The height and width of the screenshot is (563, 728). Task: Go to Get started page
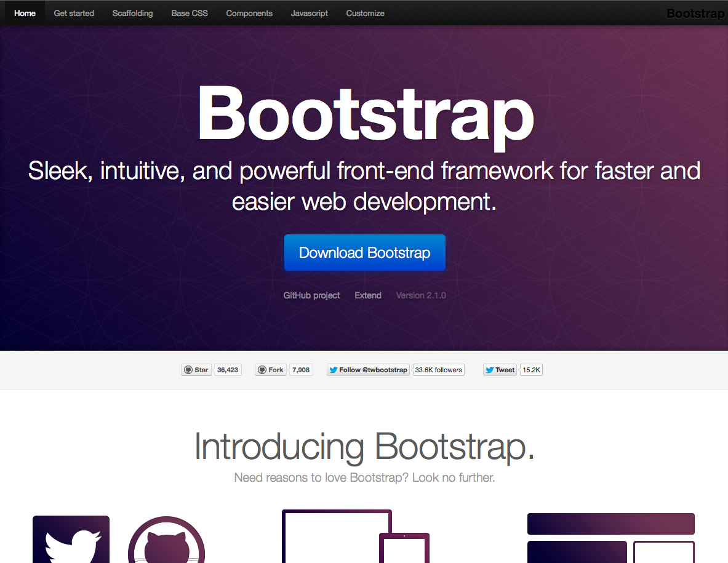[x=74, y=13]
